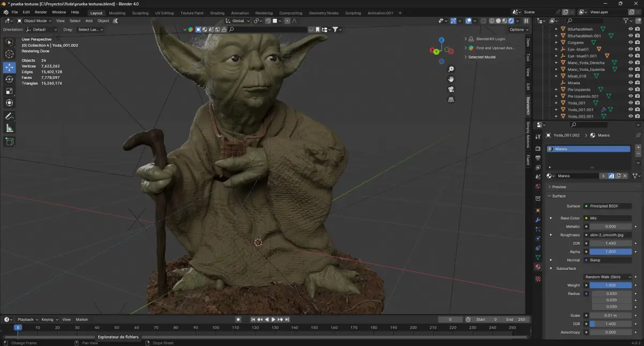Open the Modifiers wrench properties tab
644x346 pixels.
click(538, 220)
